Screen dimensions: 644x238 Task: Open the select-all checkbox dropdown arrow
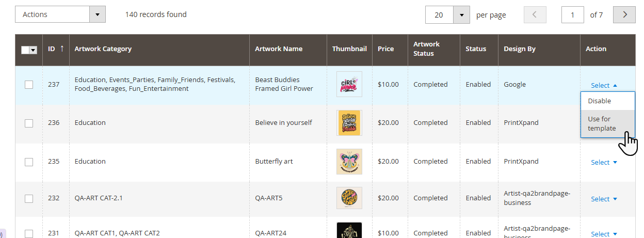click(34, 50)
